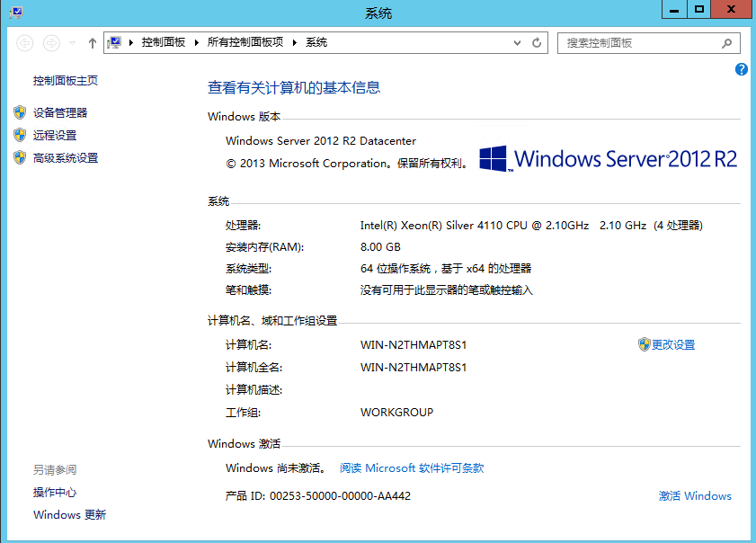Expand the arrow before 控制面板 breadcrumb
Screen dimensions: 756x543
pyautogui.click(x=131, y=42)
